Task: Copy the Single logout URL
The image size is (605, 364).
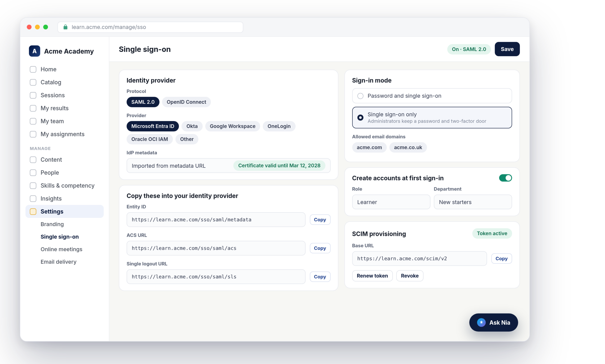Action: [320, 277]
